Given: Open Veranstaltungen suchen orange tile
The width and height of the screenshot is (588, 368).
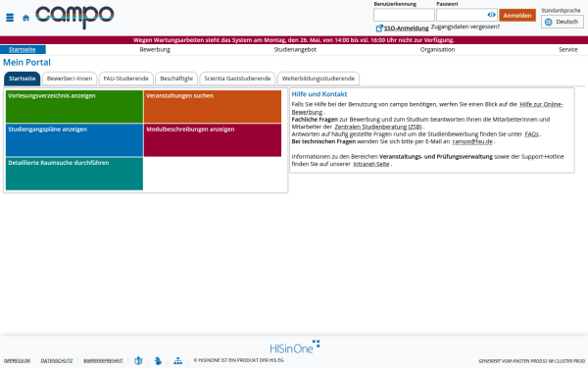Looking at the screenshot, I should (x=213, y=106).
